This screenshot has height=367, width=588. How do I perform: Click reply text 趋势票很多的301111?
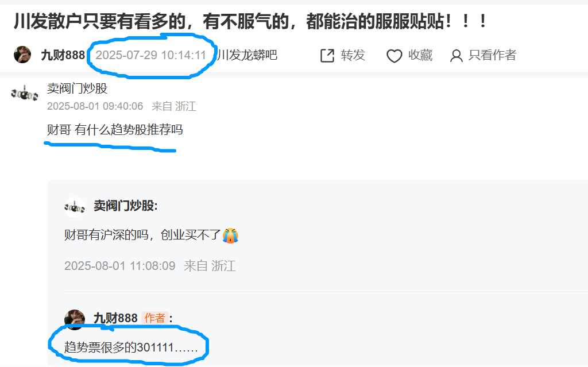[131, 347]
